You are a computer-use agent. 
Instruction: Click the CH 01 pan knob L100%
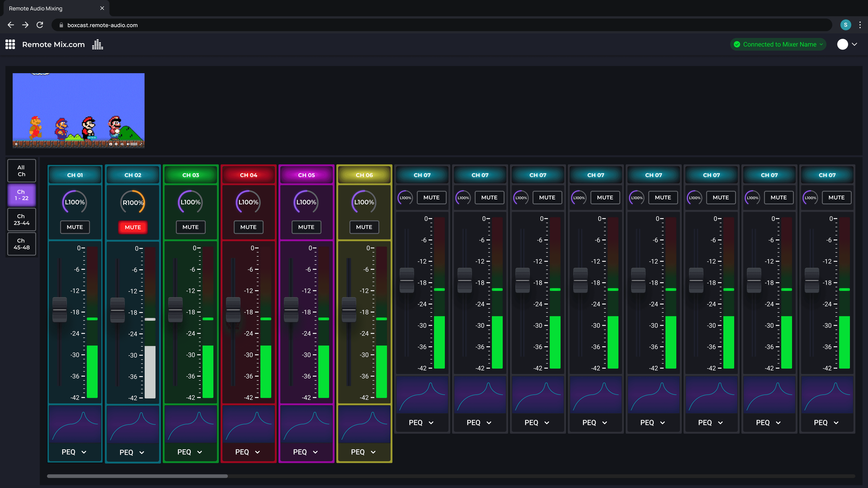point(75,202)
